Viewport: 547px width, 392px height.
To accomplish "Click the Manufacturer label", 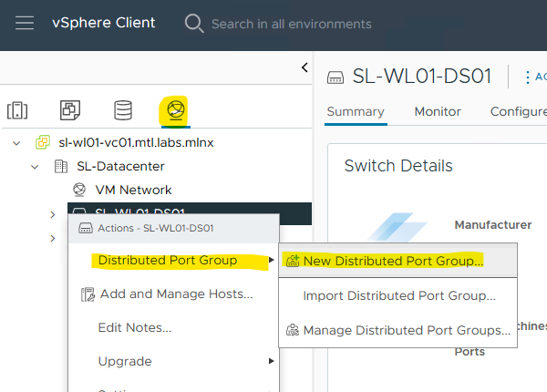I will pos(493,225).
